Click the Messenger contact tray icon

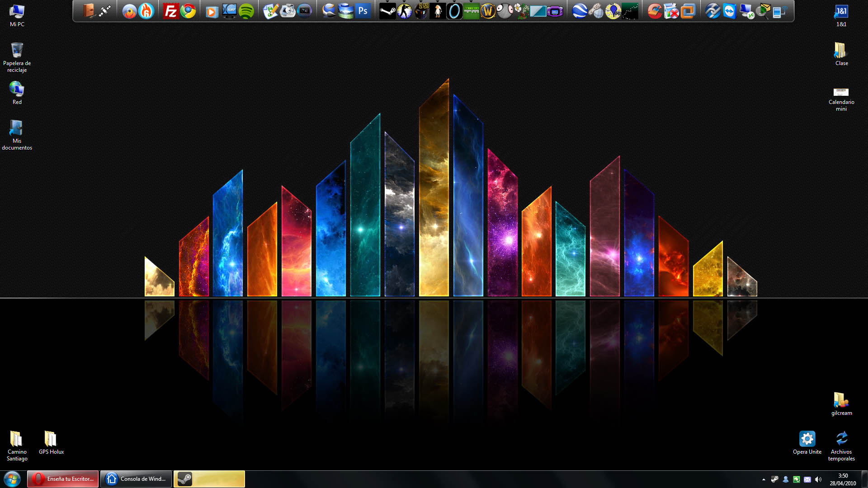(786, 479)
